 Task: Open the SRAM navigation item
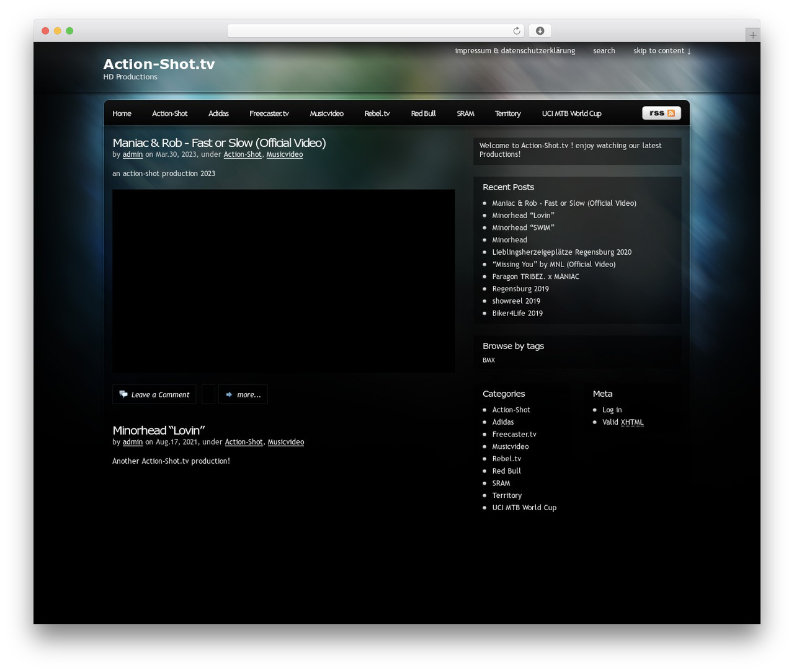coord(465,113)
